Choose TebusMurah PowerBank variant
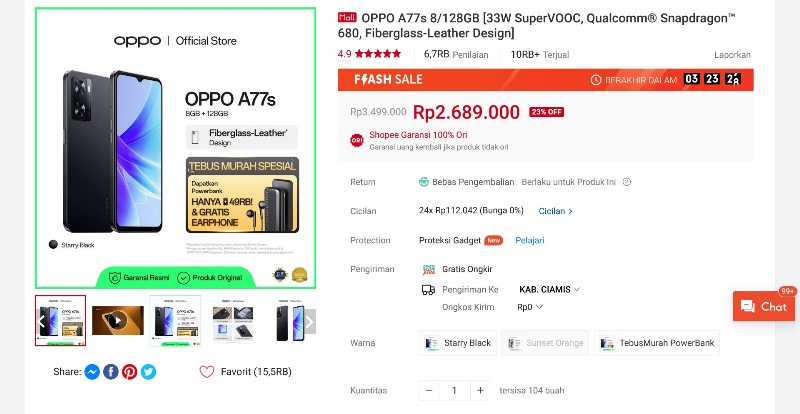The width and height of the screenshot is (800, 414). (x=656, y=343)
